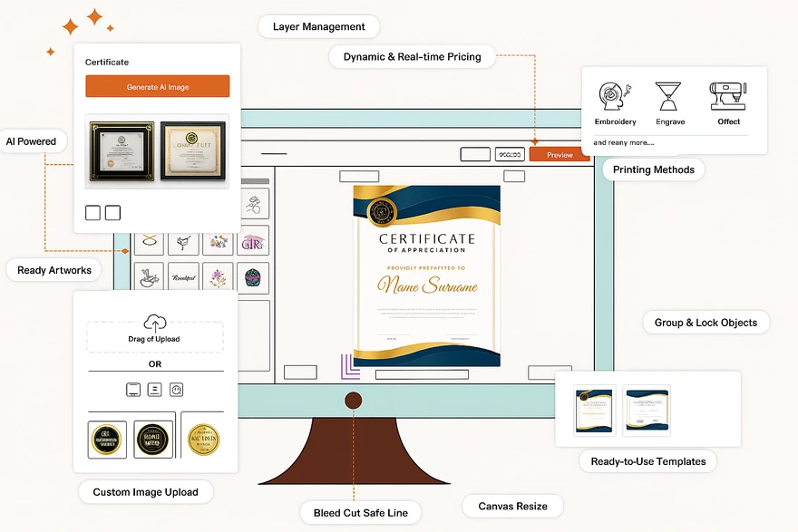Expand the Ready Artworks panel
The height and width of the screenshot is (532, 798).
(x=54, y=270)
